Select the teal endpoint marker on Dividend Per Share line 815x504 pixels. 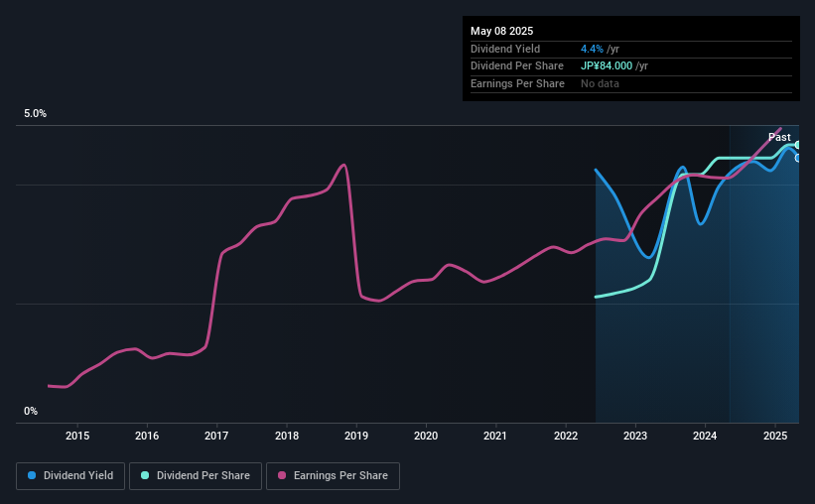click(798, 145)
